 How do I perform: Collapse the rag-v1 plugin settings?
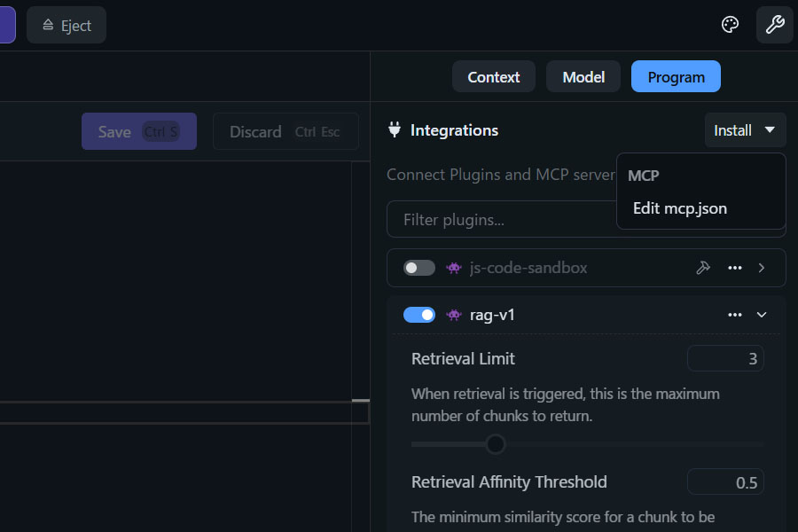[x=762, y=315]
